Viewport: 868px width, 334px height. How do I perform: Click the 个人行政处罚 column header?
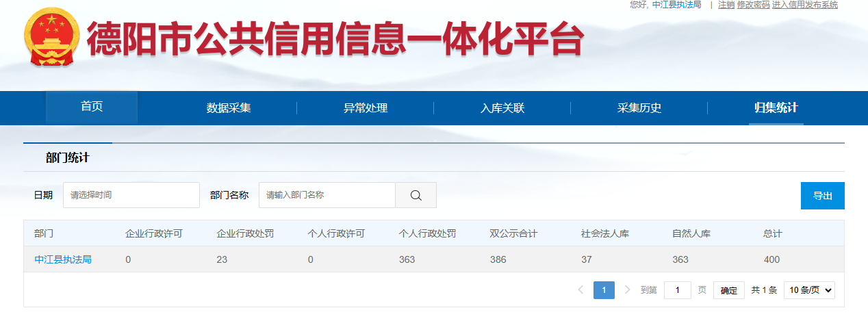(427, 234)
